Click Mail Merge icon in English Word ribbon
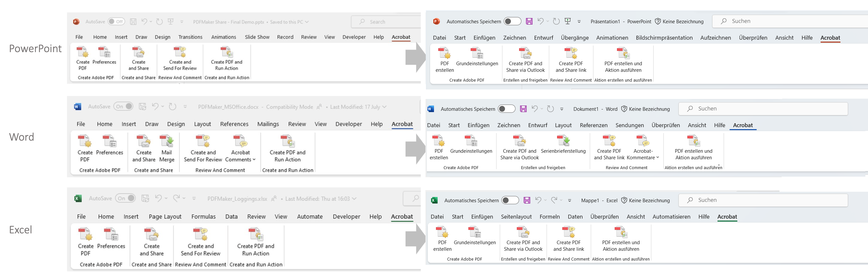Viewport: 868px width, 274px height. (167, 141)
